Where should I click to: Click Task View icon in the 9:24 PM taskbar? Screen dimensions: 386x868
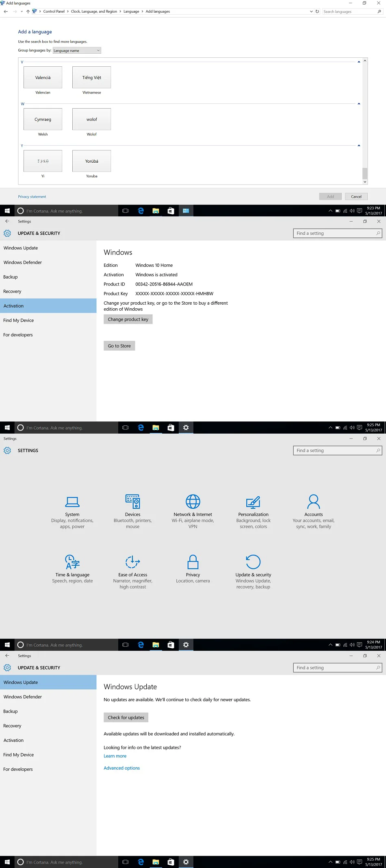point(126,645)
